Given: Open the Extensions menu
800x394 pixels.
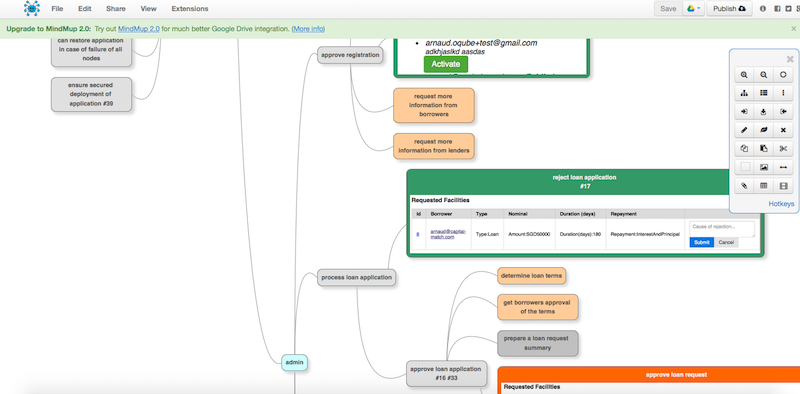Looking at the screenshot, I should click(x=190, y=9).
